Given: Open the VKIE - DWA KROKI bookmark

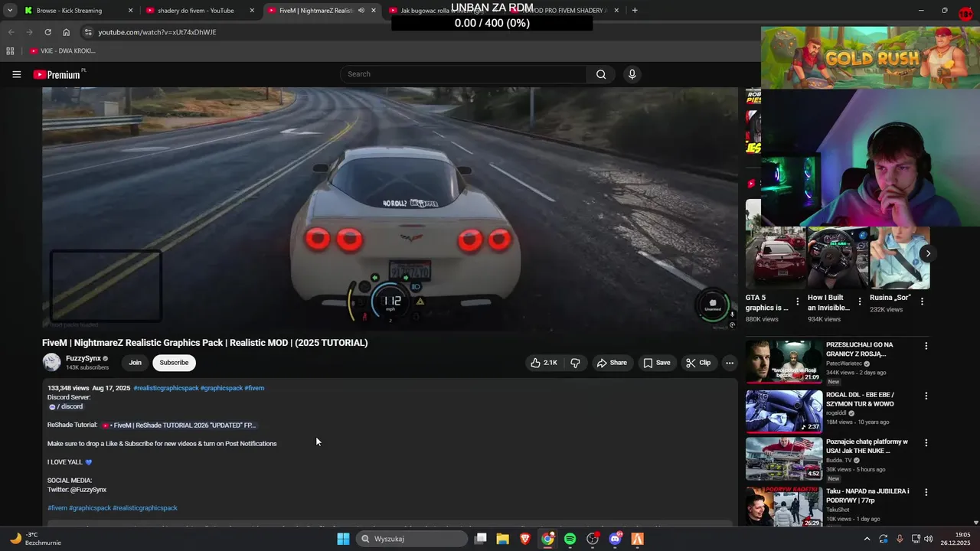Looking at the screenshot, I should (x=63, y=51).
